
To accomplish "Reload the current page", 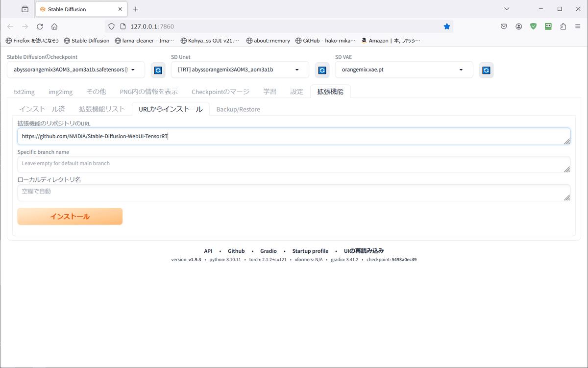I will click(x=40, y=26).
